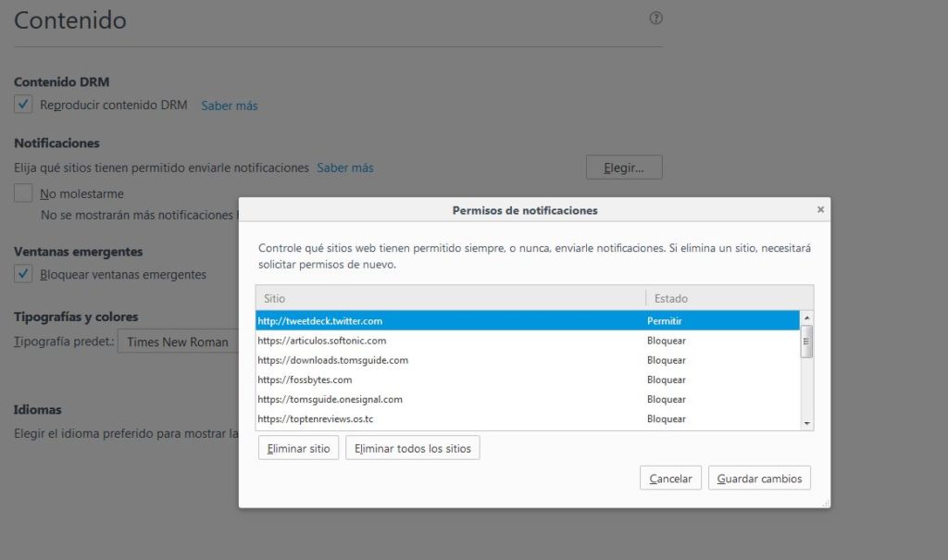The height and width of the screenshot is (560, 948).
Task: Open the Contenido help icon
Action: coord(657,18)
